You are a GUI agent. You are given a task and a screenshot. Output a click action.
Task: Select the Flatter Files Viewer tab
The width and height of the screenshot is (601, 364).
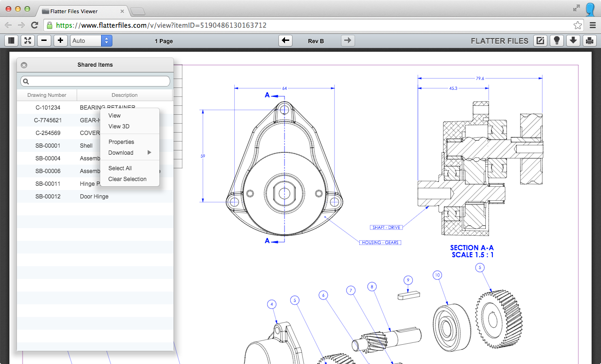(x=83, y=11)
